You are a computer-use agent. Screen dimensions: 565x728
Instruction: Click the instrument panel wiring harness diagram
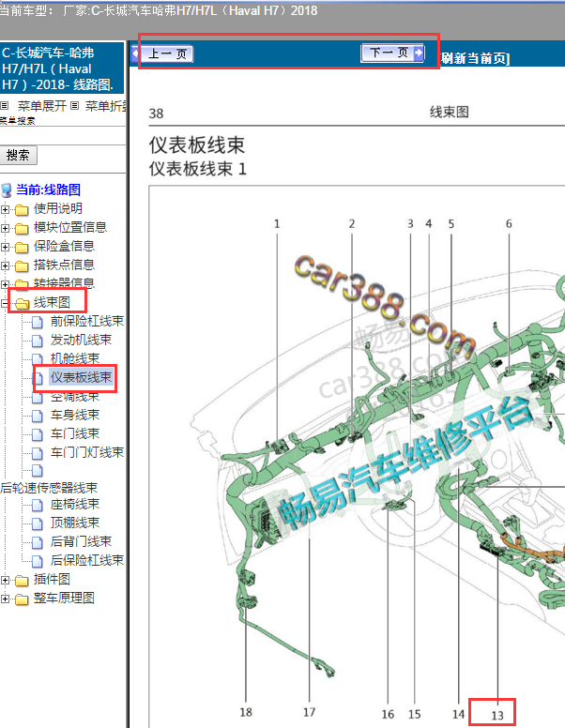click(357, 456)
